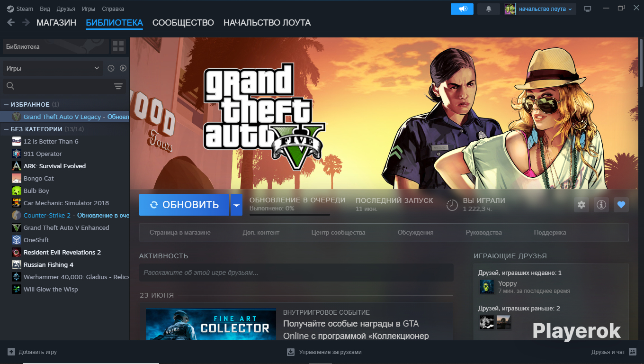
Task: Sort library by recent activity clock
Action: 111,68
